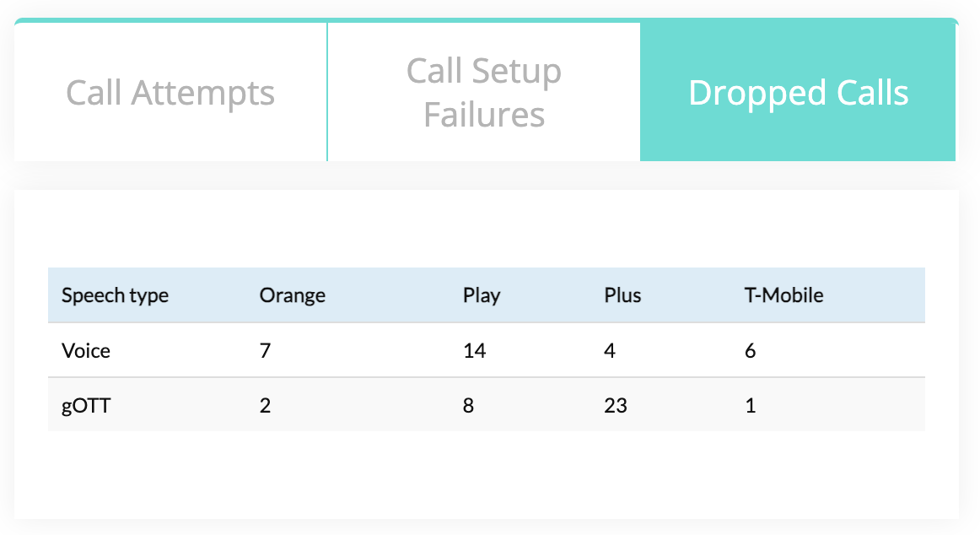The height and width of the screenshot is (535, 980).
Task: Click Play Voice value 14
Action: [474, 351]
